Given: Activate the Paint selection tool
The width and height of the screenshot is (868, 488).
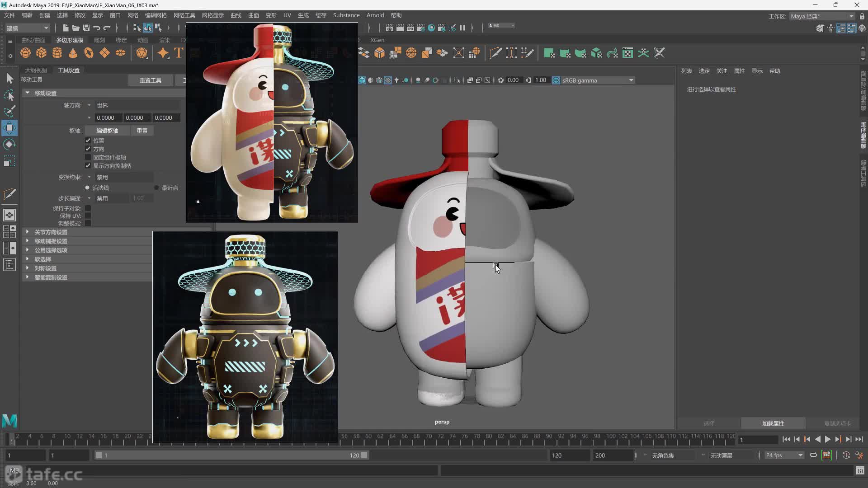Looking at the screenshot, I should click(9, 112).
